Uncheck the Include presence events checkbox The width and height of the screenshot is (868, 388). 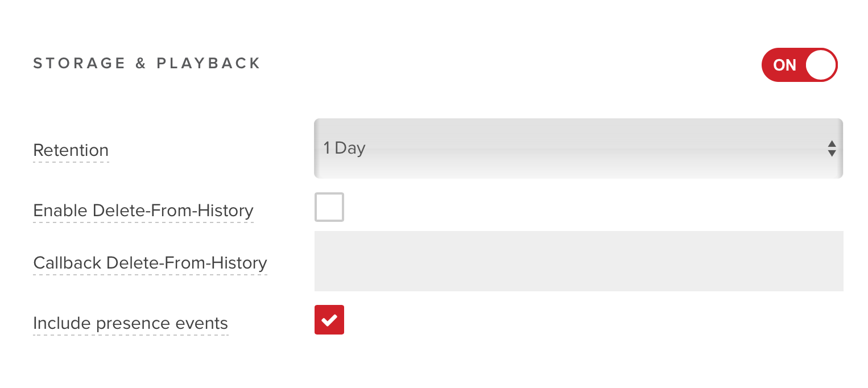click(329, 320)
